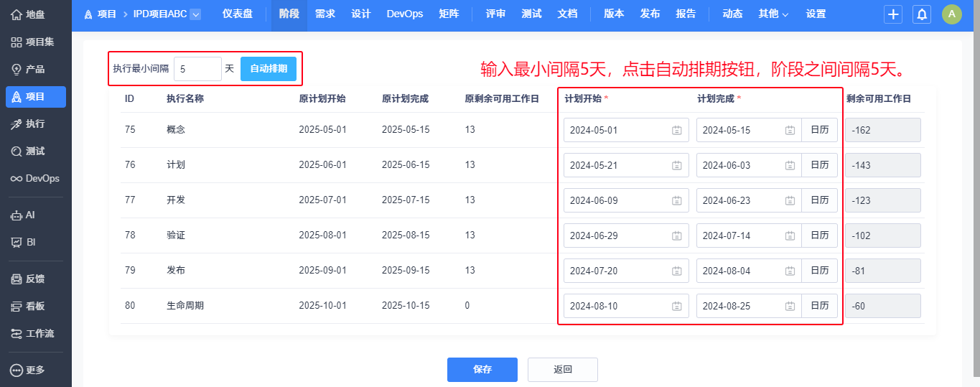Screen dimensions: 980x387
Task: Click original start date 2025-07-01
Action: pyautogui.click(x=322, y=200)
